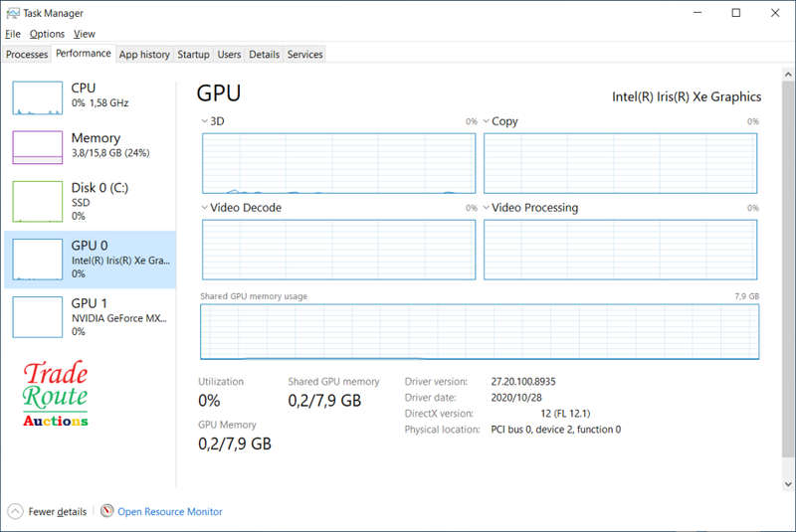796x532 pixels.
Task: Click the 7,9 GB graph maximum label
Action: [747, 296]
